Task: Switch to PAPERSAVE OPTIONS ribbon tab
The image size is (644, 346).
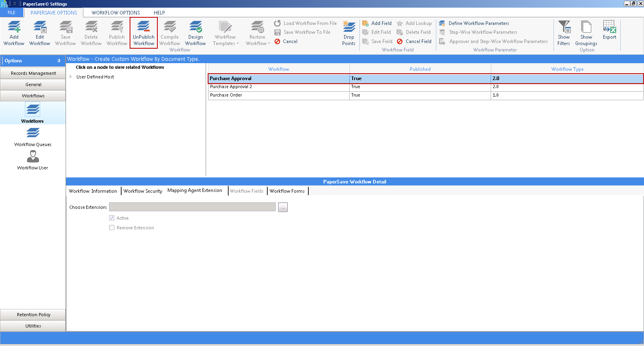Action: tap(54, 12)
